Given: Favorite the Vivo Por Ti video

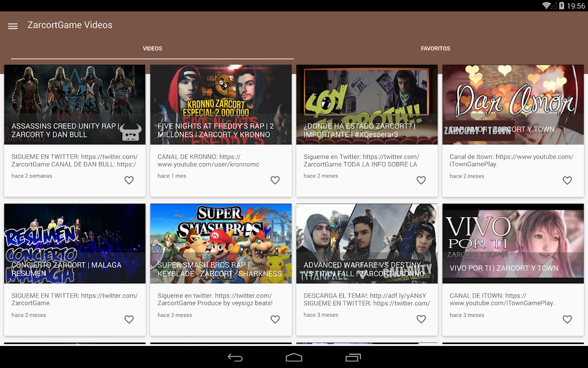Looking at the screenshot, I should [567, 319].
